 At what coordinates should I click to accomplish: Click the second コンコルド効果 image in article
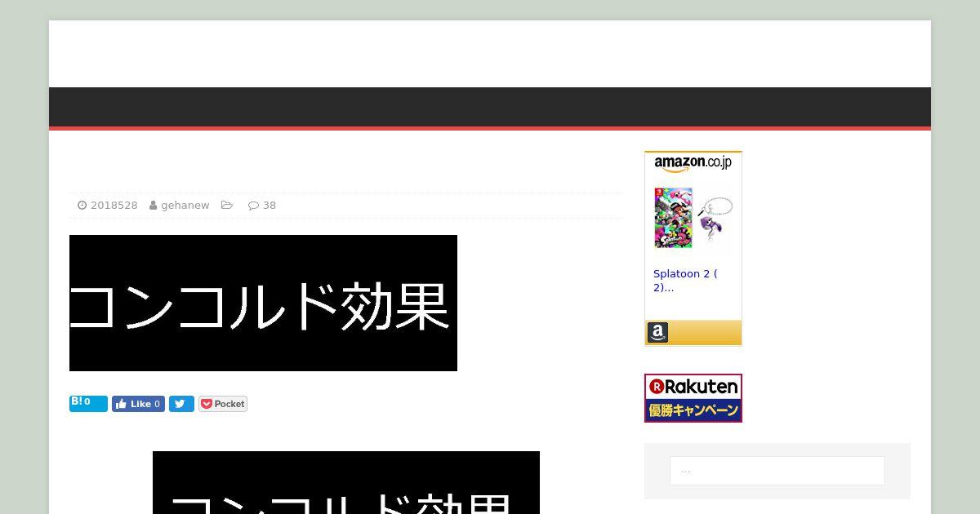(346, 482)
